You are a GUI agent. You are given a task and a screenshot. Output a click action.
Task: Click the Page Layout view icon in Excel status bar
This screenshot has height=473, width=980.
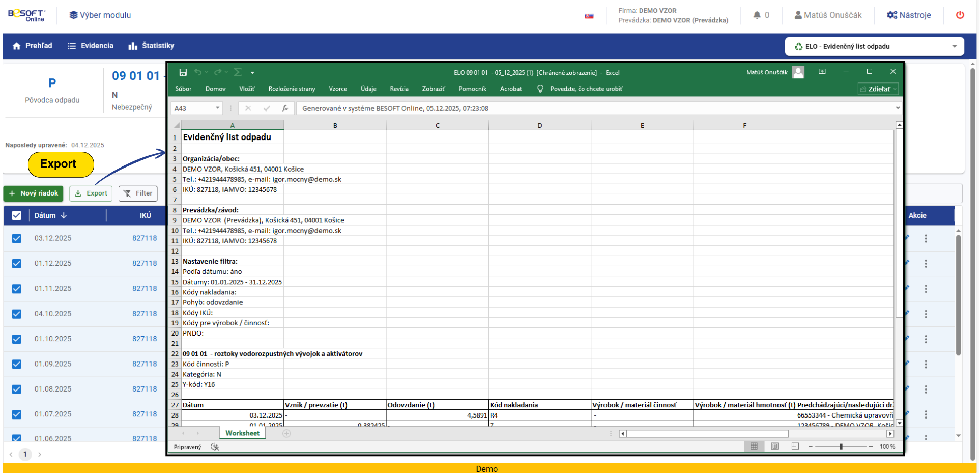click(774, 447)
